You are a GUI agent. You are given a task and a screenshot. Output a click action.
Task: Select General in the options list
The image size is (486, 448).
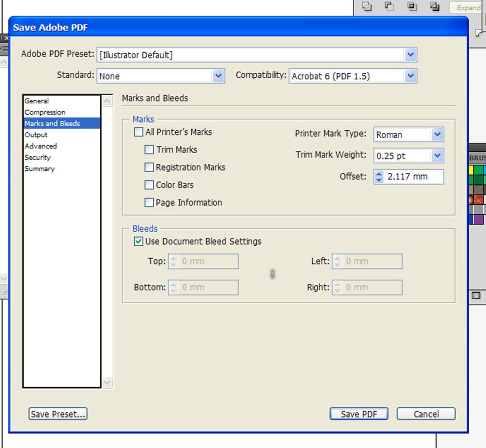pos(62,101)
